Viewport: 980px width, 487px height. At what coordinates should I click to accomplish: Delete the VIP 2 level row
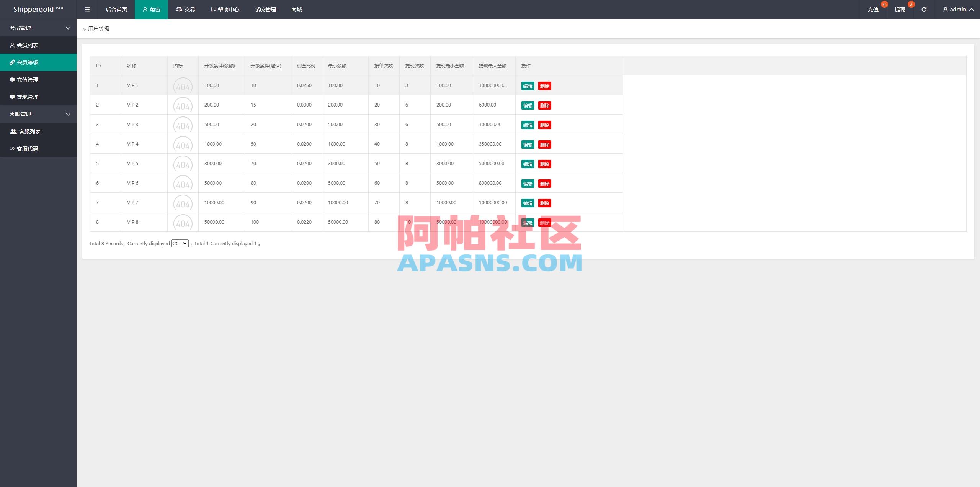coord(545,105)
